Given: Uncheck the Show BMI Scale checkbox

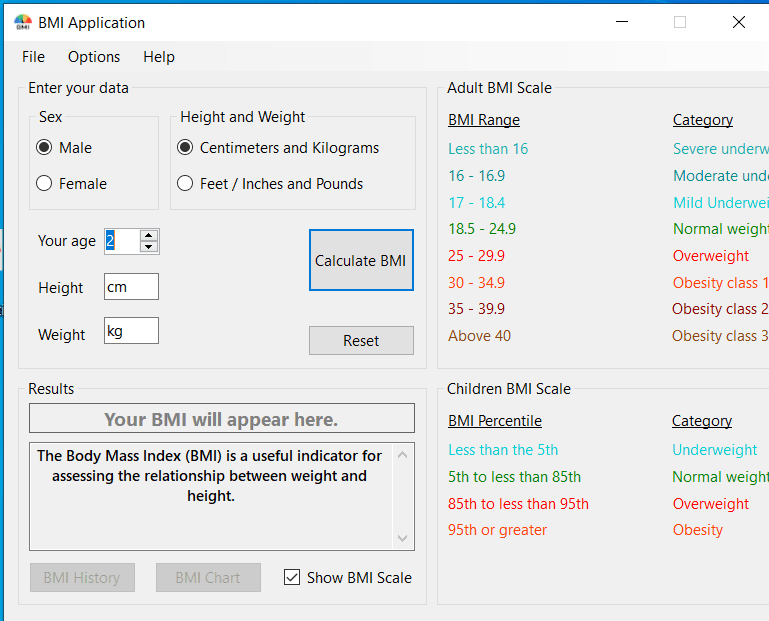Looking at the screenshot, I should (x=292, y=577).
